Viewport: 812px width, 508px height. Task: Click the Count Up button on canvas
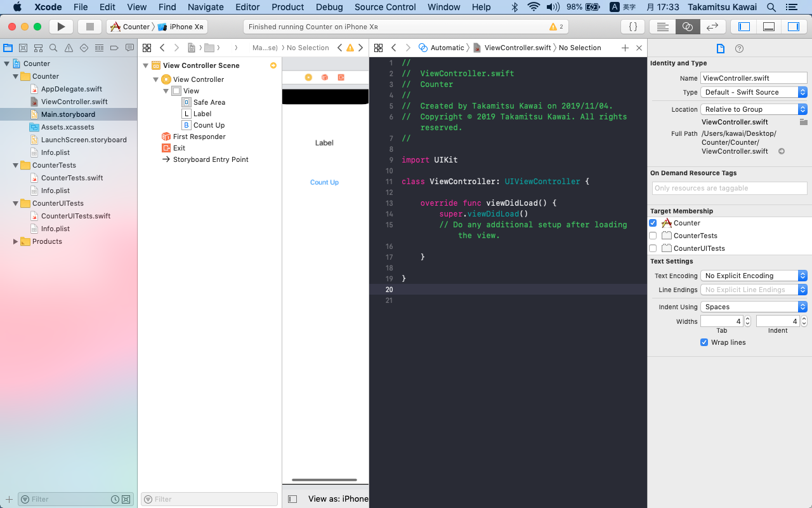click(324, 182)
